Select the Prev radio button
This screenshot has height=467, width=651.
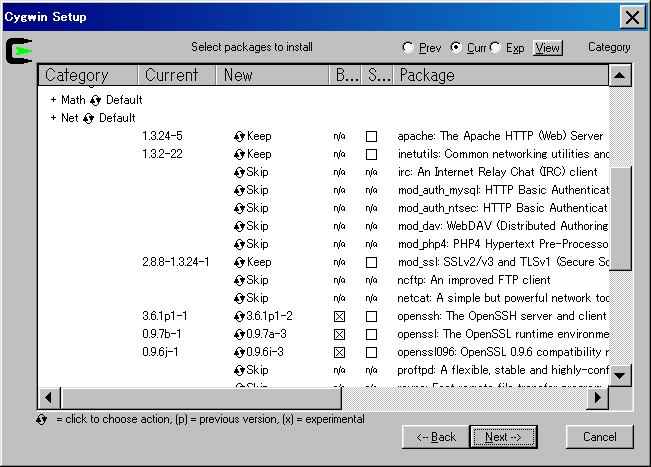click(408, 48)
